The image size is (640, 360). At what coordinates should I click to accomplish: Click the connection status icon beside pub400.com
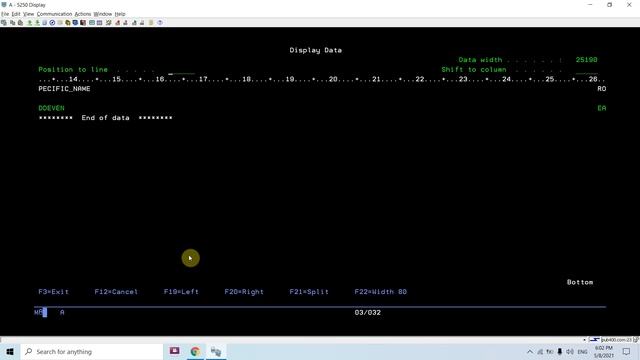point(594,340)
